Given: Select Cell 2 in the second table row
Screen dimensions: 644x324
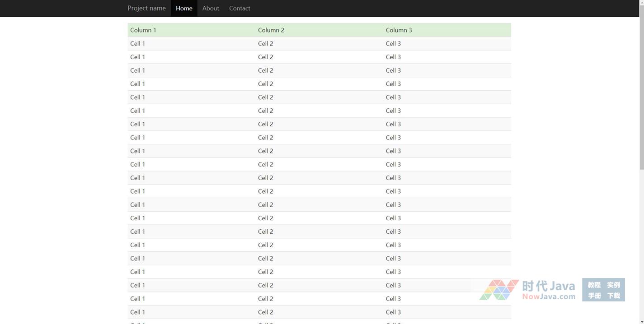Looking at the screenshot, I should 266,57.
